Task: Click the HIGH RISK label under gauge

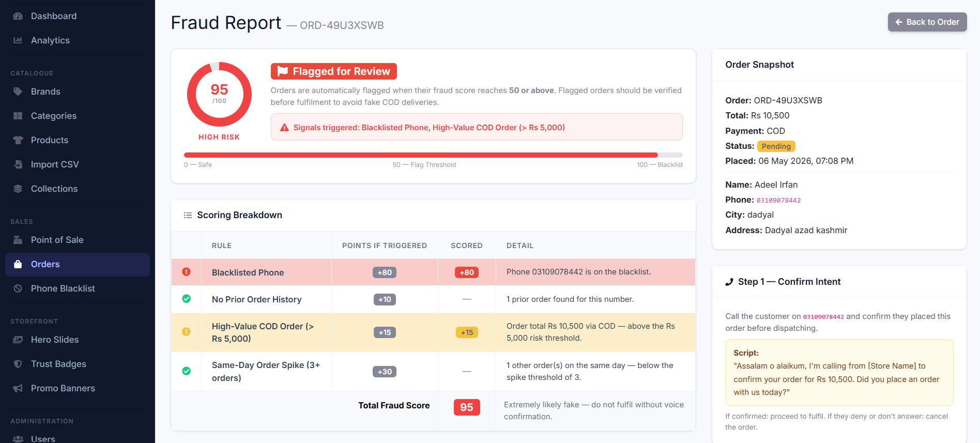Action: (x=219, y=137)
